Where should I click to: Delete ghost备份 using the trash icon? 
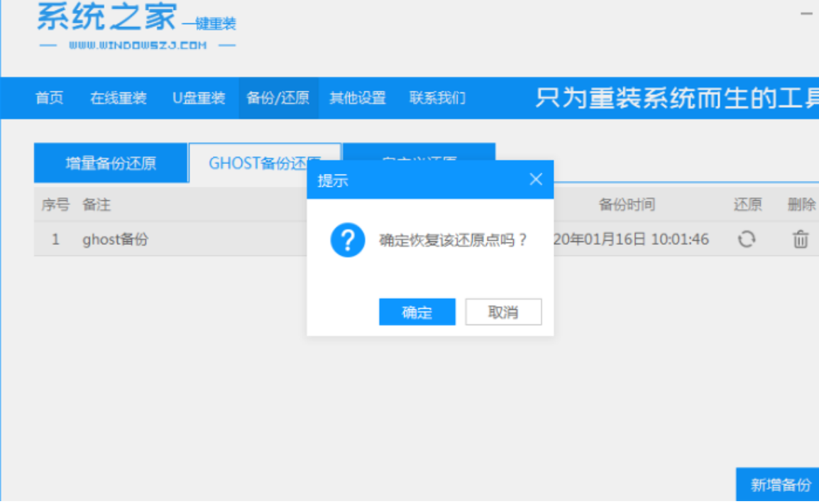click(x=801, y=239)
